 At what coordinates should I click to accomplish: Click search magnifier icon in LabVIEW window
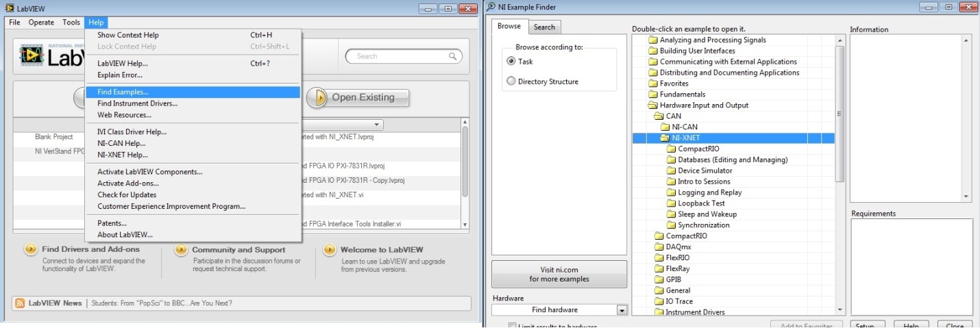(454, 56)
